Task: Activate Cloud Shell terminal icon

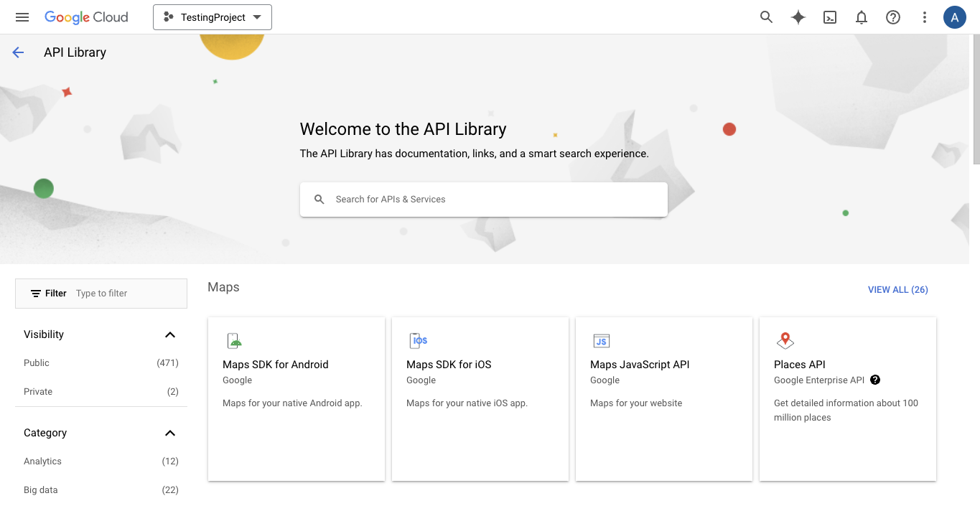Action: (830, 17)
